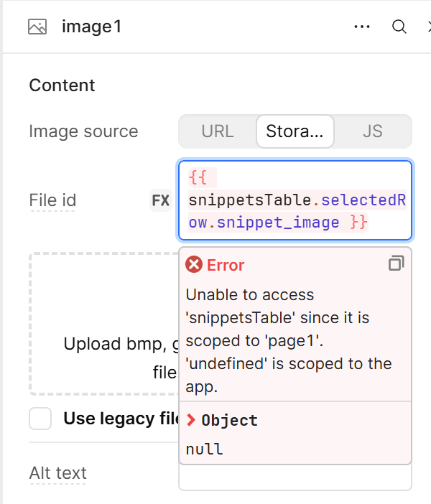Click the search magnifier icon
This screenshot has height=504, width=431.
point(399,27)
